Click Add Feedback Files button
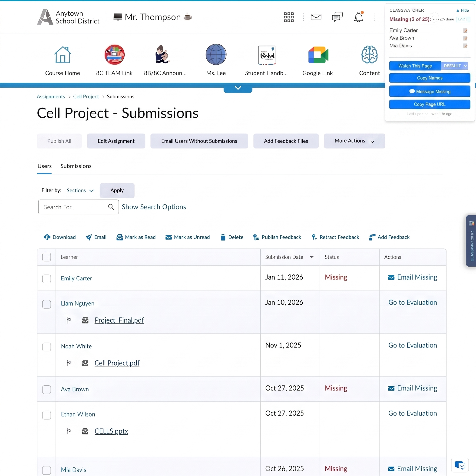 click(x=286, y=141)
